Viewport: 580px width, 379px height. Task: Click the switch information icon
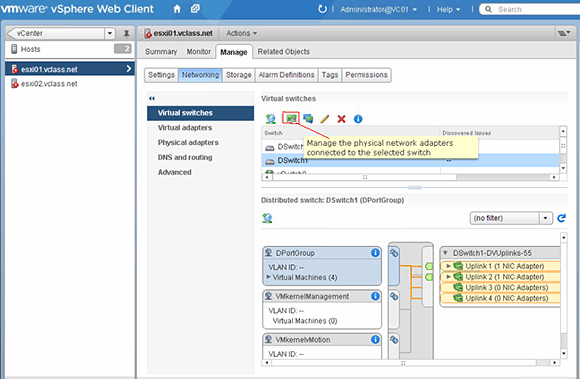[x=358, y=119]
